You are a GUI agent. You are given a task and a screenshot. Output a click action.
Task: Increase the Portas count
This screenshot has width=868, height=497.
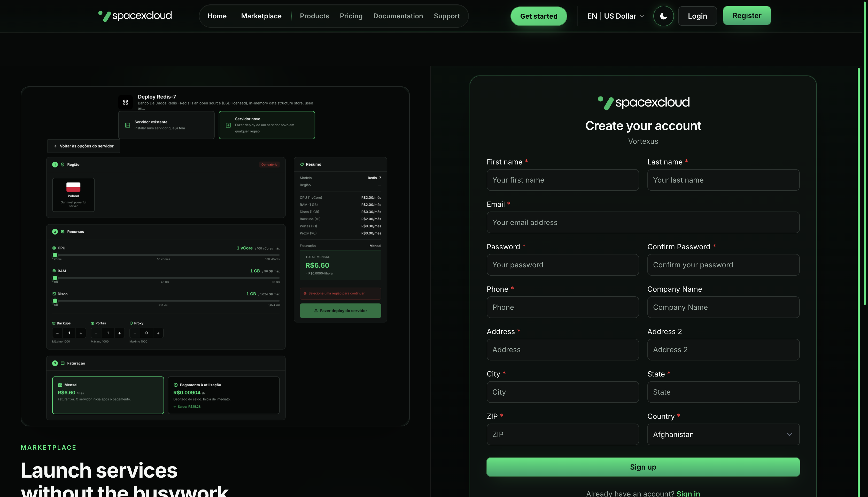tap(119, 333)
